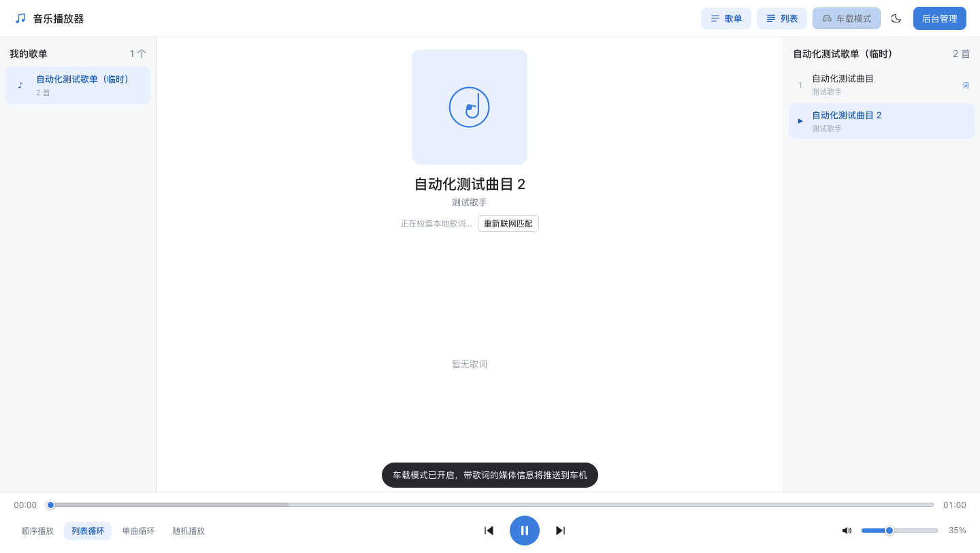The width and height of the screenshot is (980, 553).
Task: Pause playback with the round button
Action: click(x=525, y=531)
